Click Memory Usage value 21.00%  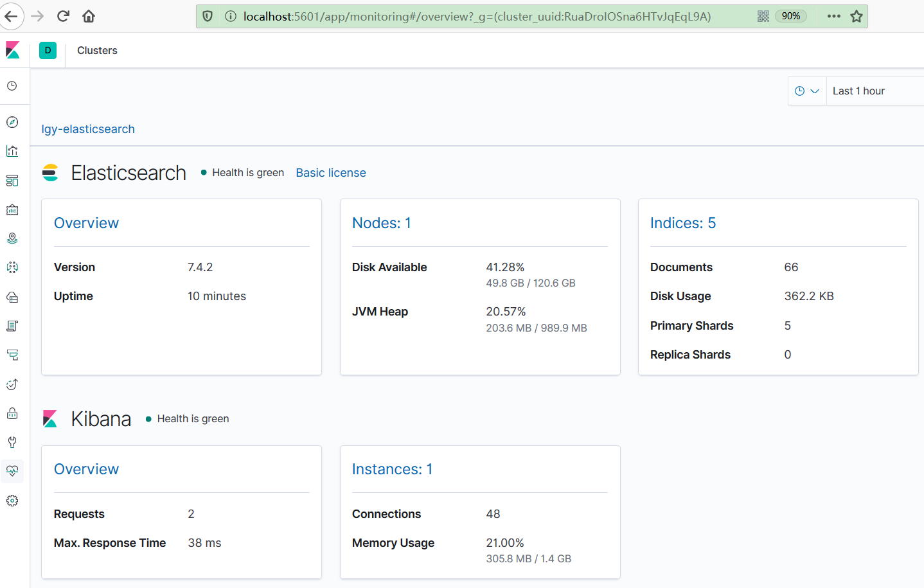click(x=505, y=543)
